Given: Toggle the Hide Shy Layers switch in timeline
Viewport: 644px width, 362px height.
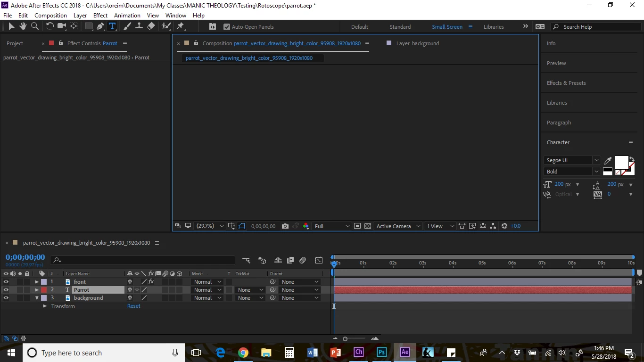Looking at the screenshot, I should point(278,260).
